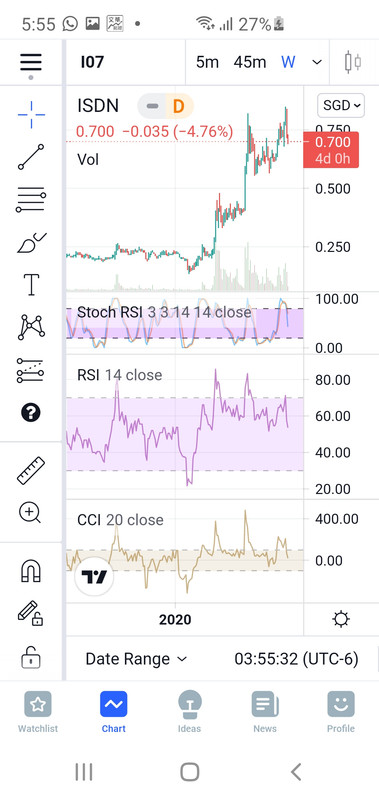This screenshot has width=379, height=800.
Task: Click the TradingView logo badge
Action: pos(94,577)
